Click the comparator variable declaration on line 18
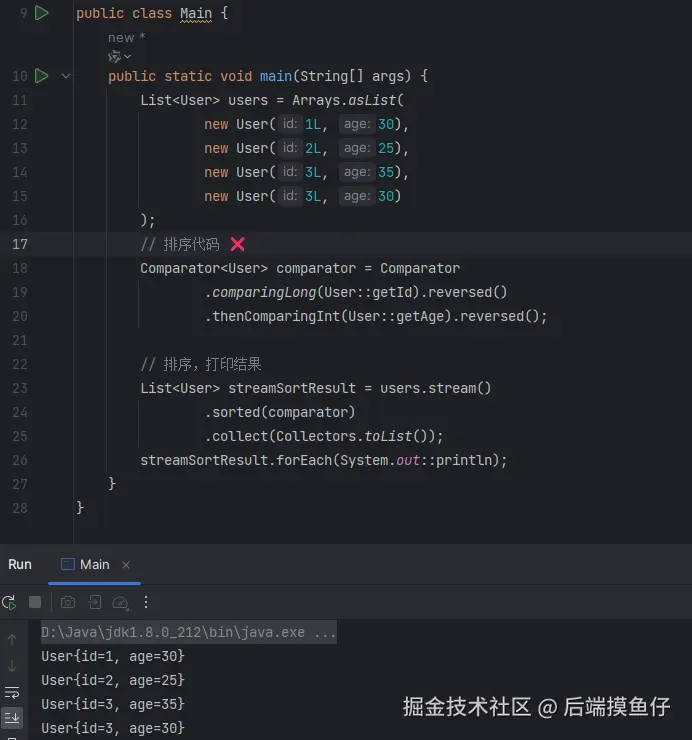The image size is (692, 740). point(316,269)
